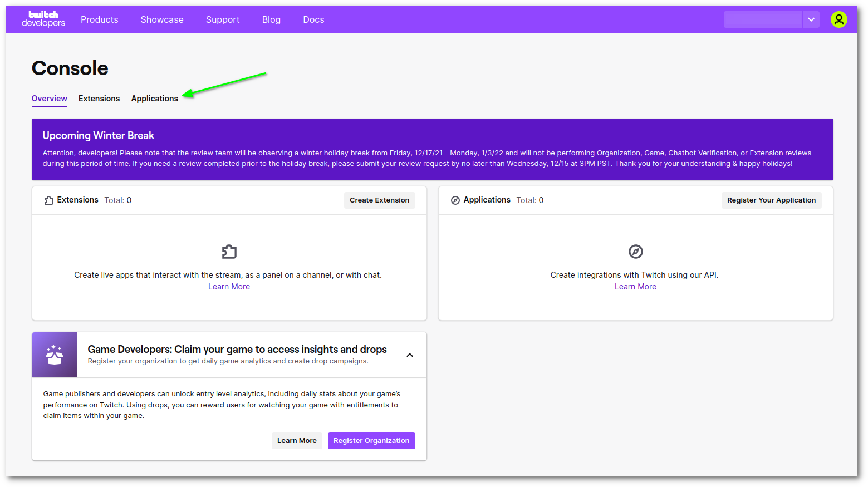Click Learn More button in Game Developers card
This screenshot has width=868, height=487.
pyautogui.click(x=297, y=441)
